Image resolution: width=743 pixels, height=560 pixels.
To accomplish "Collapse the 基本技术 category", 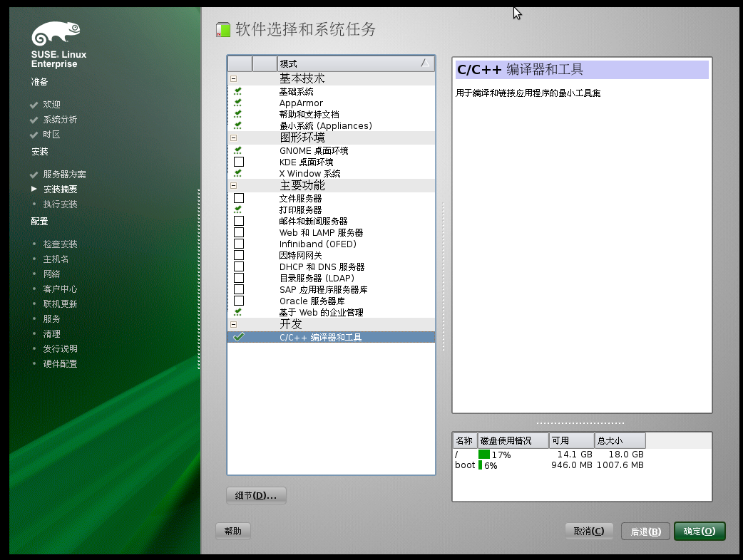I will [x=233, y=78].
